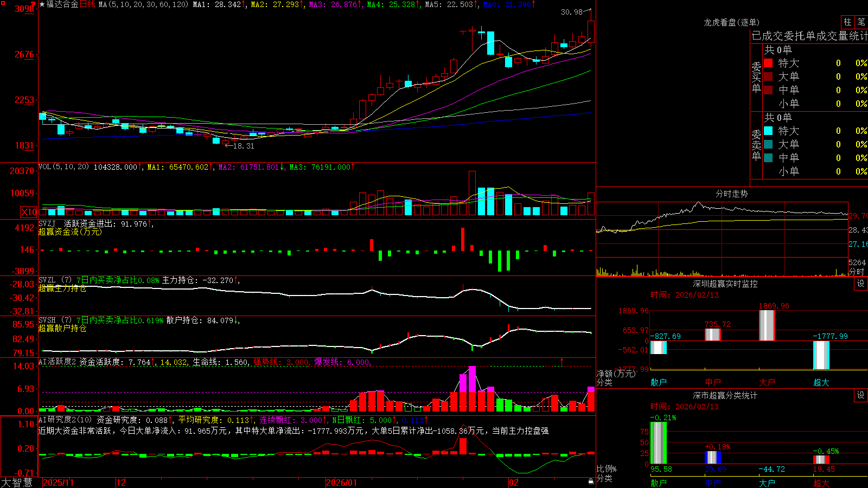Click the 18.31 low price label
The width and height of the screenshot is (868, 488).
pos(244,146)
